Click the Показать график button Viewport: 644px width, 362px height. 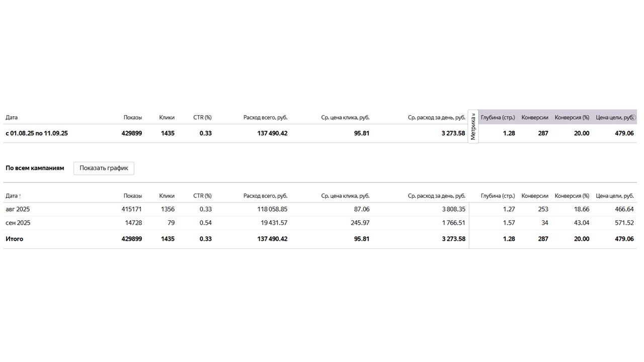click(104, 168)
